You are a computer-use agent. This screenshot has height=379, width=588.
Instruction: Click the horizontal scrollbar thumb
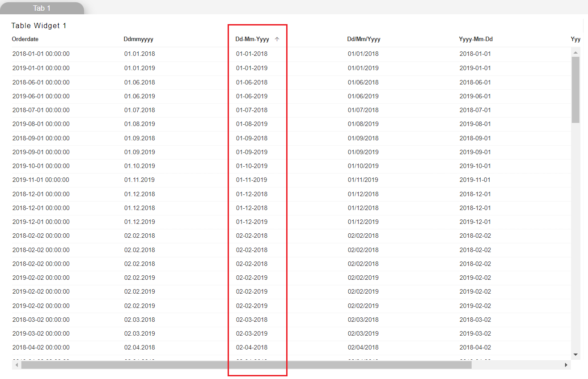[246, 365]
